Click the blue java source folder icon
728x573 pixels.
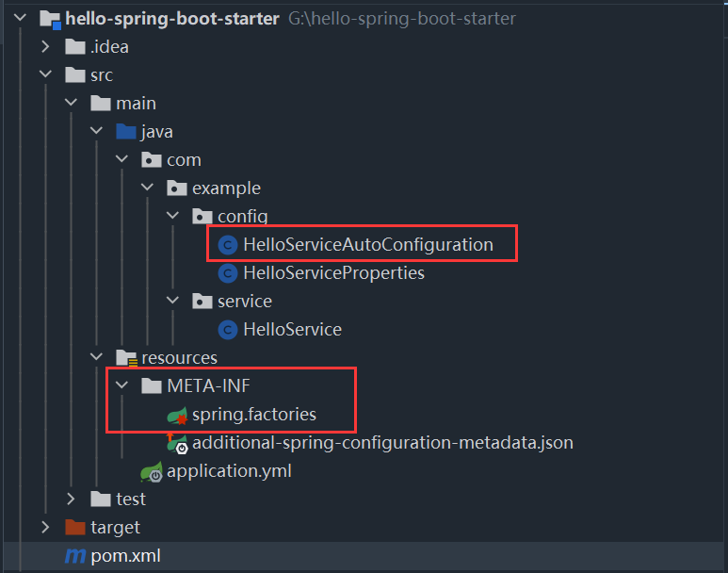pos(125,132)
